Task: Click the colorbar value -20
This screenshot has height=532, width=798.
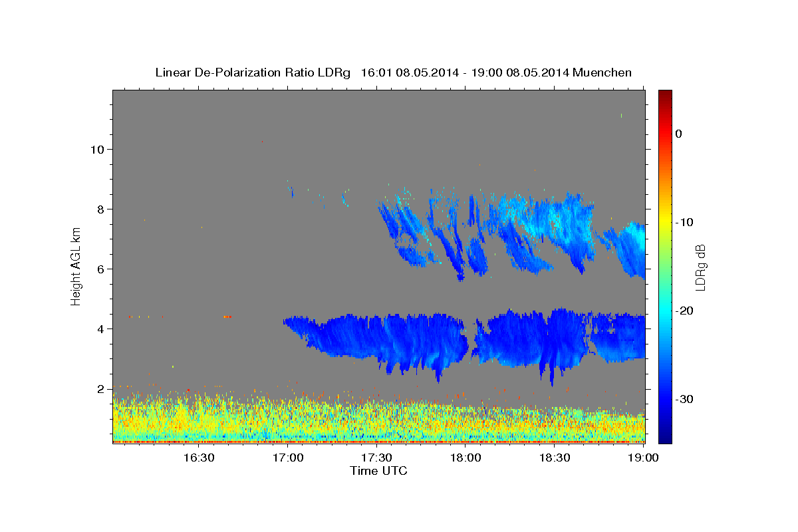Action: click(685, 311)
